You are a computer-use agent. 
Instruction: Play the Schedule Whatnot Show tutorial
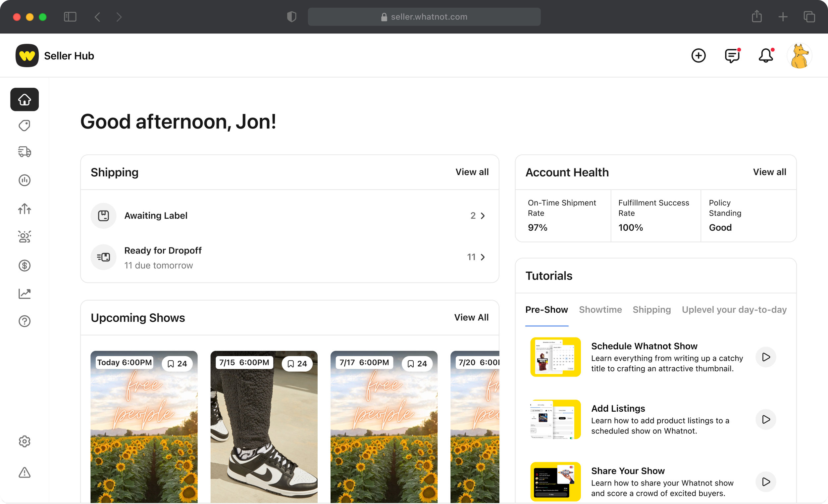[765, 357]
